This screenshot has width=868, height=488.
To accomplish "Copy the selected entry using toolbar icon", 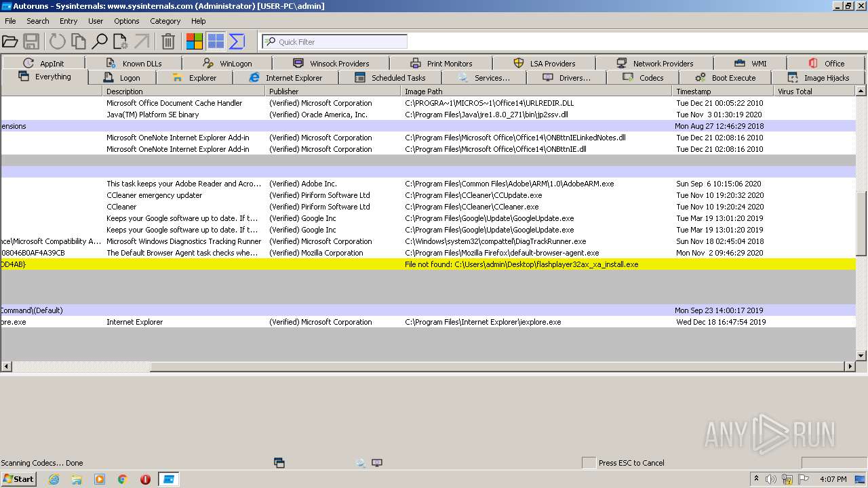I will coord(79,41).
